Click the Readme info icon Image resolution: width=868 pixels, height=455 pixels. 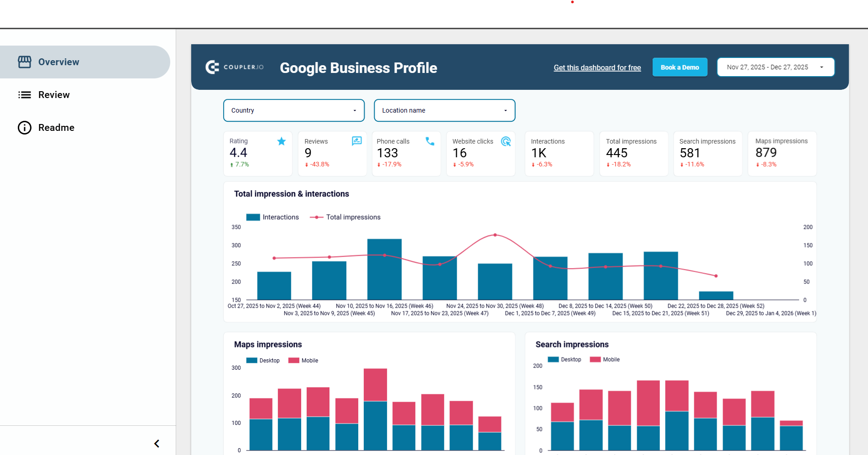(24, 128)
